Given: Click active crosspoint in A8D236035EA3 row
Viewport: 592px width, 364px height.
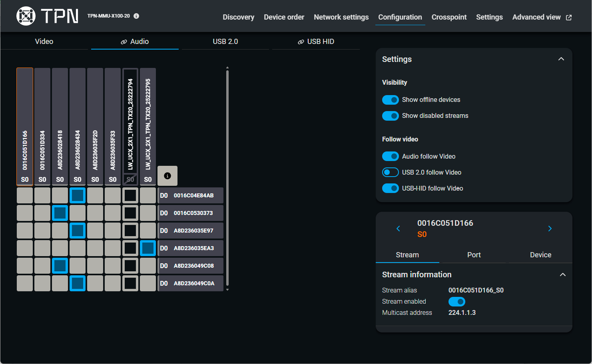Looking at the screenshot, I should click(x=148, y=248).
